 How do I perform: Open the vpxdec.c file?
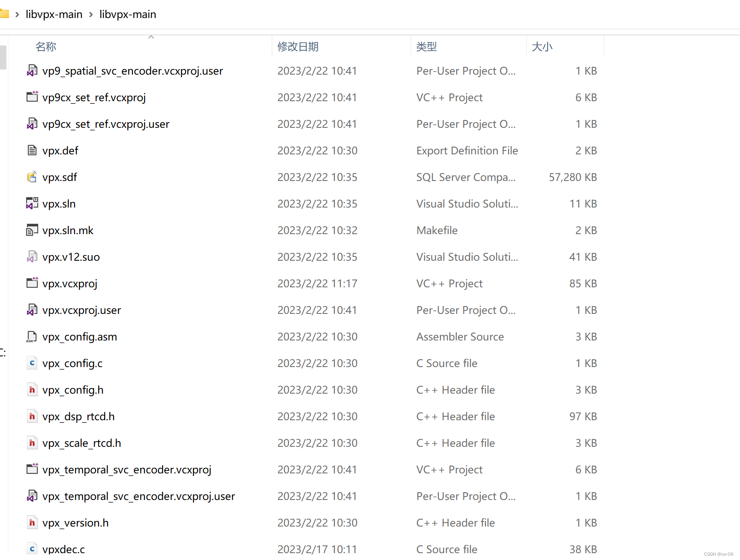(63, 549)
